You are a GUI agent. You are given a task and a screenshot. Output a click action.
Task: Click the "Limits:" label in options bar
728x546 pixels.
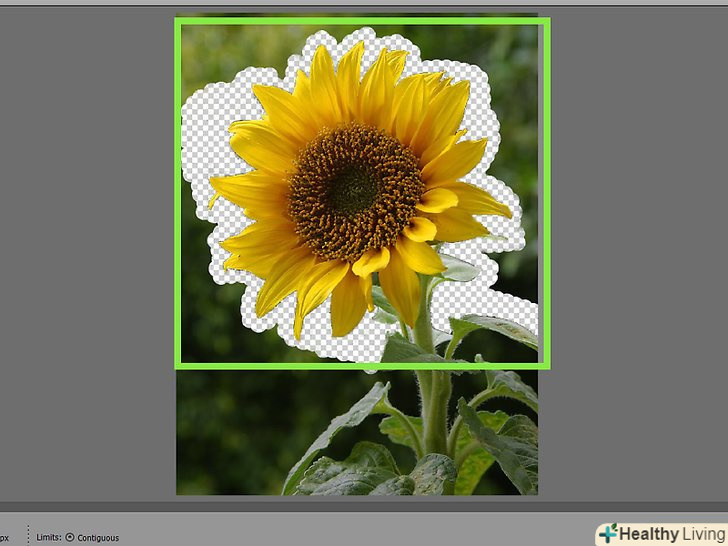(49, 537)
